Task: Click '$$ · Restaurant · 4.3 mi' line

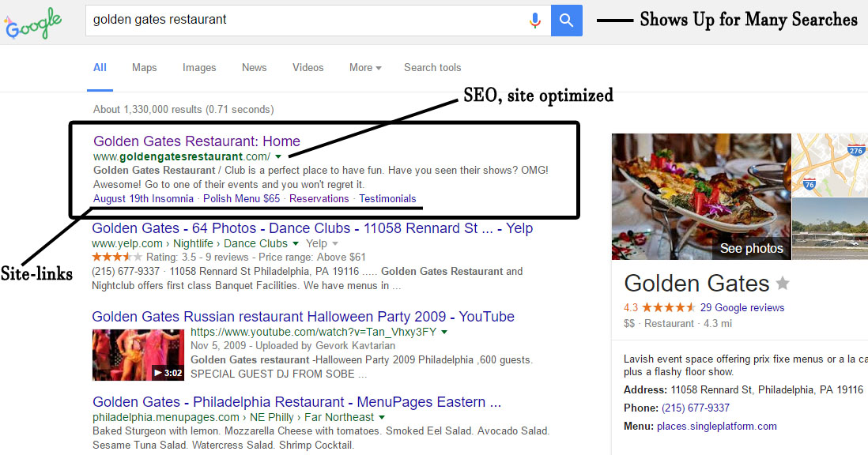Action: tap(677, 323)
